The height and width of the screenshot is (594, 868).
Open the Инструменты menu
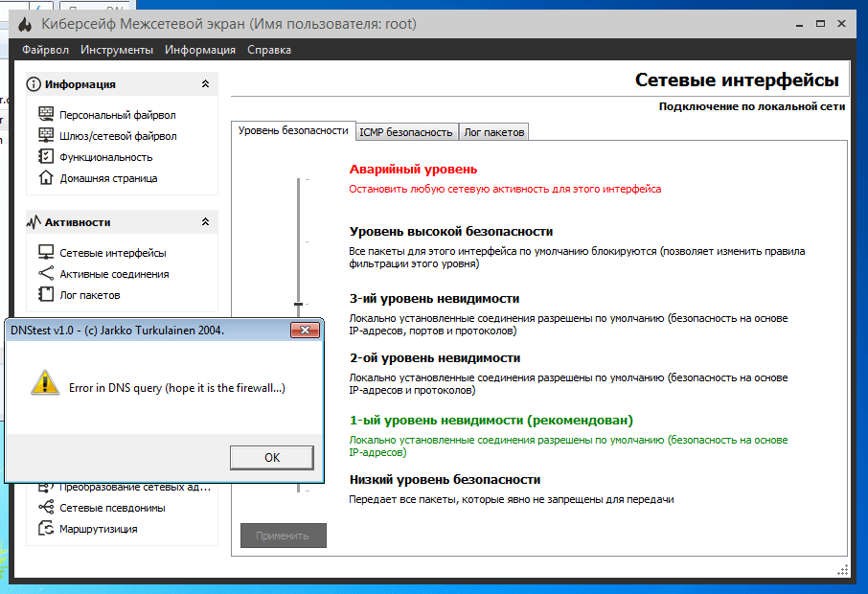(x=116, y=50)
